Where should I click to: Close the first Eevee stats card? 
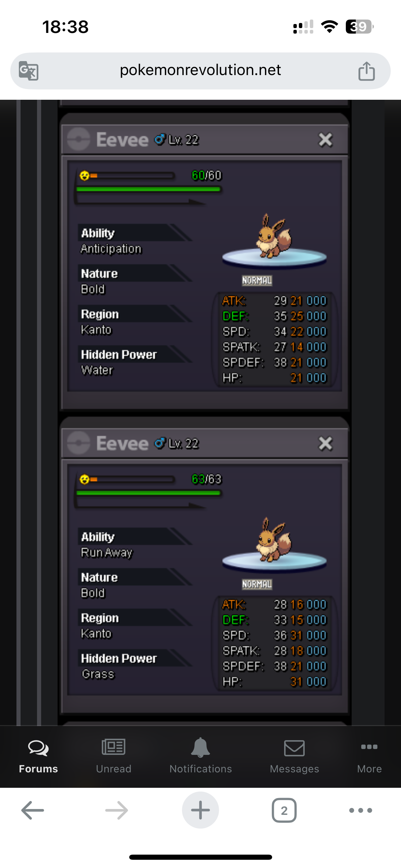[x=325, y=140]
